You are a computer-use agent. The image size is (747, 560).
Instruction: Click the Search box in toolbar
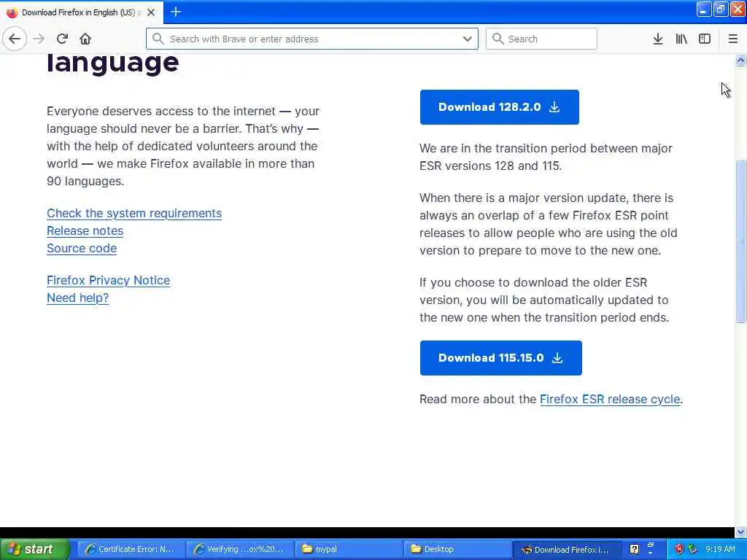(541, 39)
